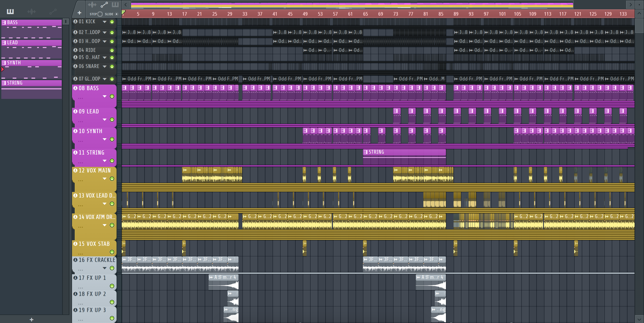
Task: Jump to bar 121 on the timeline ruler
Action: (578, 14)
